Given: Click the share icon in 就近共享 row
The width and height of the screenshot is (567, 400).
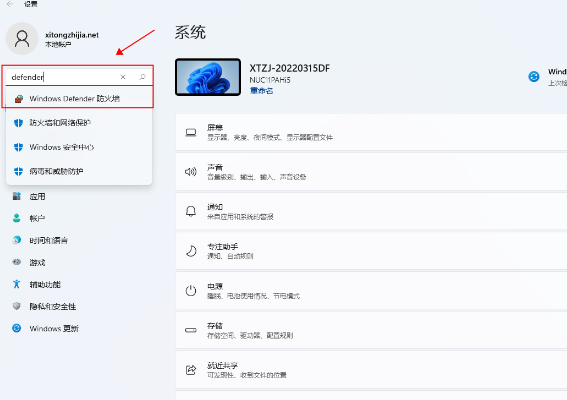Looking at the screenshot, I should point(191,370).
